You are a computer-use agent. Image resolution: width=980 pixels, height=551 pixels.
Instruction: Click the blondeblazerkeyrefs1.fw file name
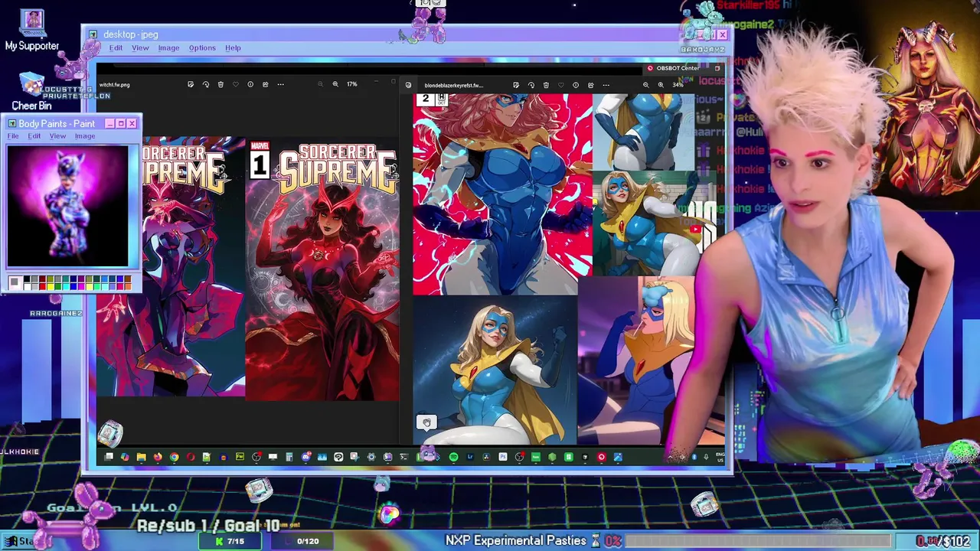coord(454,85)
